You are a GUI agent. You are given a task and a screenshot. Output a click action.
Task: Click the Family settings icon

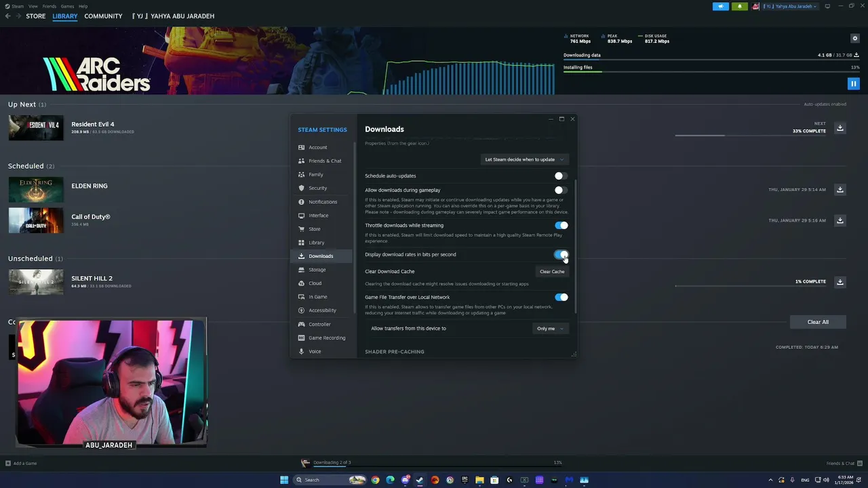pos(301,174)
